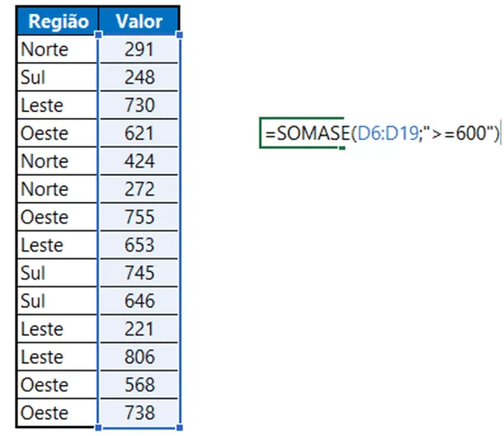This screenshot has height=436, width=504.
Task: Click the cell with value 291
Action: click(x=139, y=49)
